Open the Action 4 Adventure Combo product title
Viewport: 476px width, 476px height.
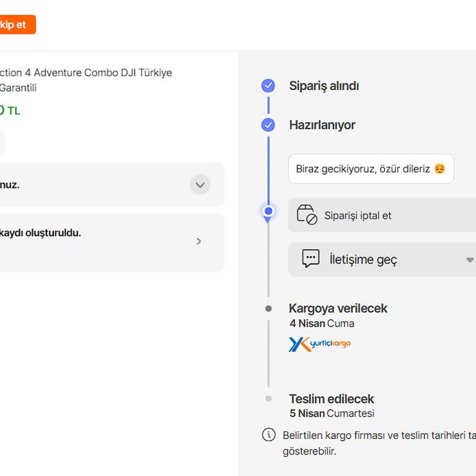point(86,73)
